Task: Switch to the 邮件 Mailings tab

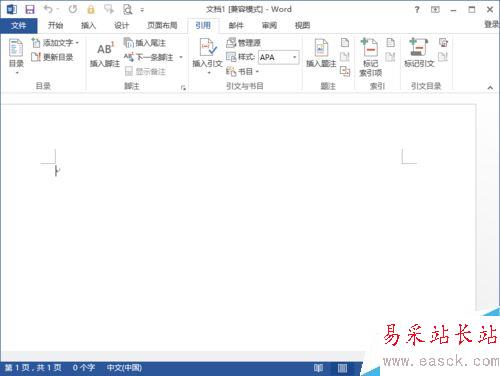Action: click(x=236, y=25)
